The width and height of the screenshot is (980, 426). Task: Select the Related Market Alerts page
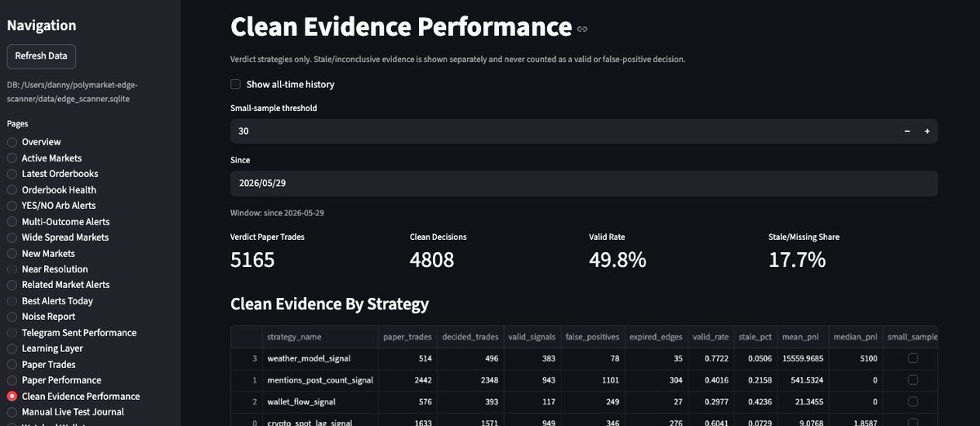click(58, 285)
